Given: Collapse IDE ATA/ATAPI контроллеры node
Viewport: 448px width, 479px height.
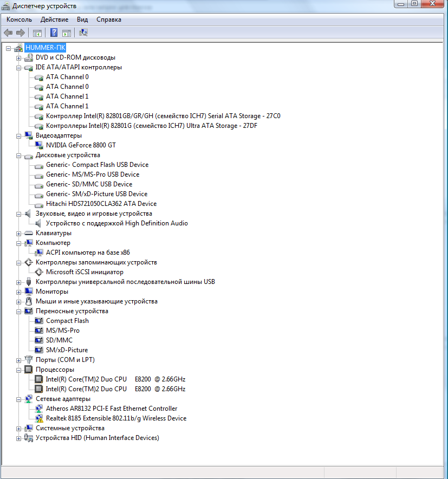Looking at the screenshot, I should (x=18, y=68).
